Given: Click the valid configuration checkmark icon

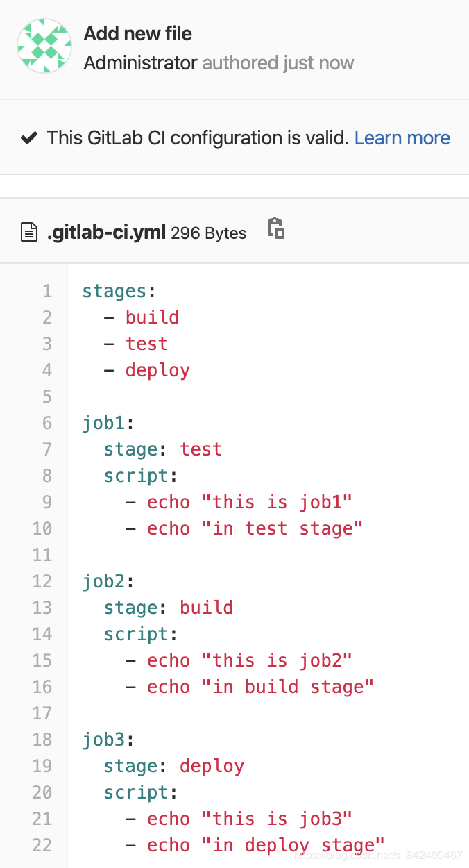Looking at the screenshot, I should point(28,138).
